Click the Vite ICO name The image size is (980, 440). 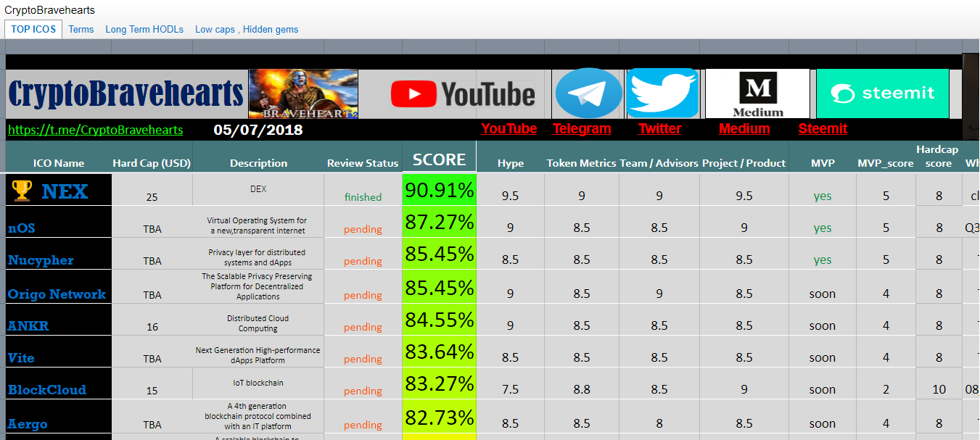tap(21, 358)
